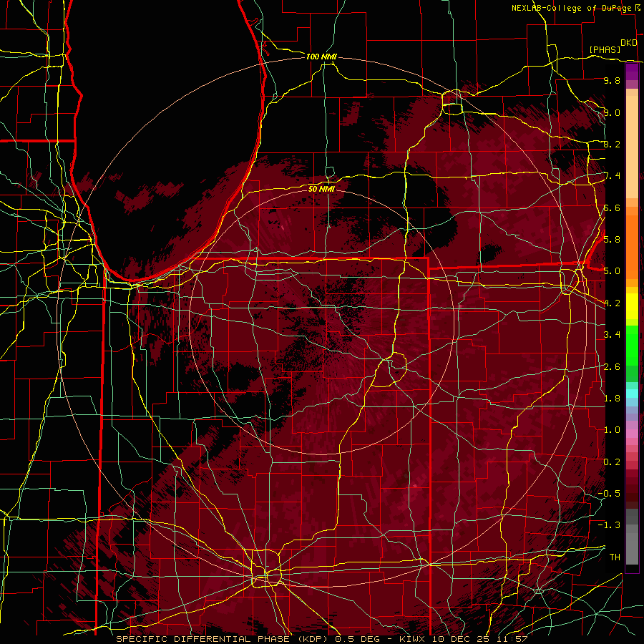Click the 1.8 scale value
This screenshot has width=644, height=644.
pos(612,398)
